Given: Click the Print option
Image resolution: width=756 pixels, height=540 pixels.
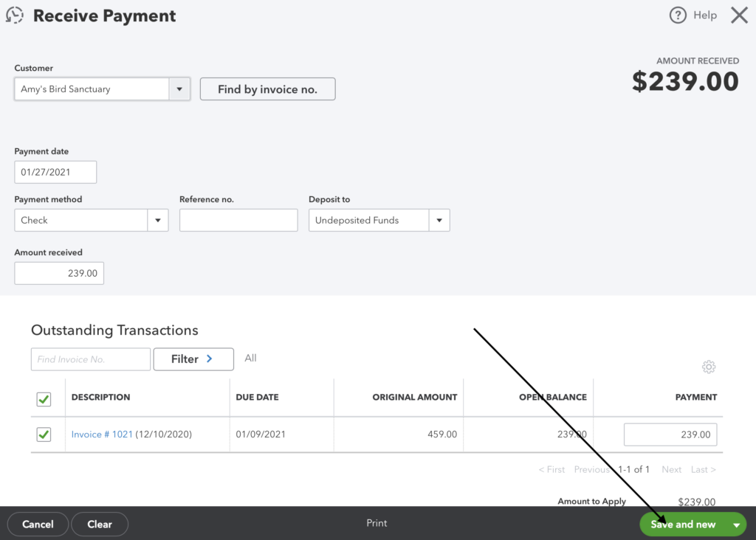Looking at the screenshot, I should (x=377, y=523).
